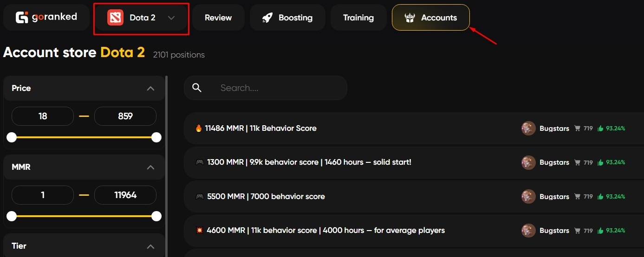644x257 pixels.
Task: Click the goranked logo icon
Action: [x=22, y=18]
